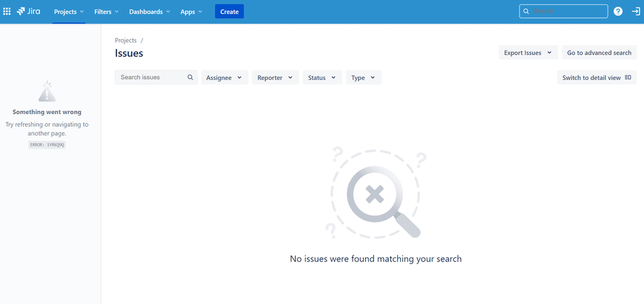
Task: Click the detail view layout icon
Action: click(x=628, y=77)
